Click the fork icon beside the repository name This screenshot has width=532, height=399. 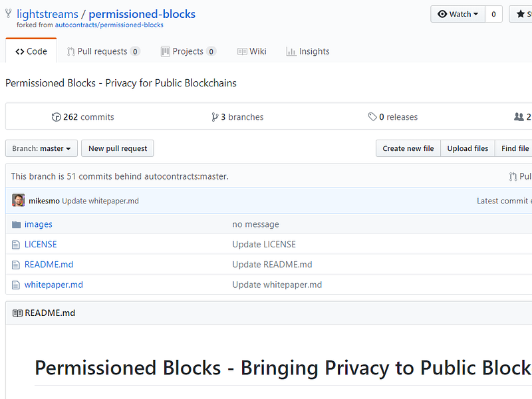coord(9,14)
